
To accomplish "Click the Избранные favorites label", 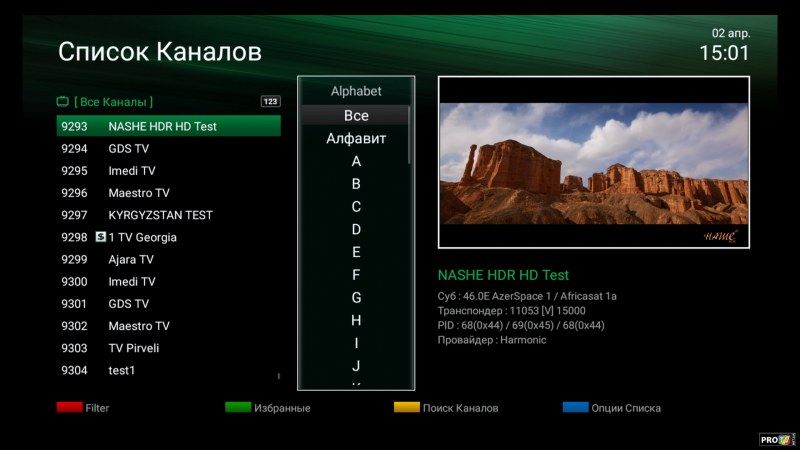I will point(282,408).
